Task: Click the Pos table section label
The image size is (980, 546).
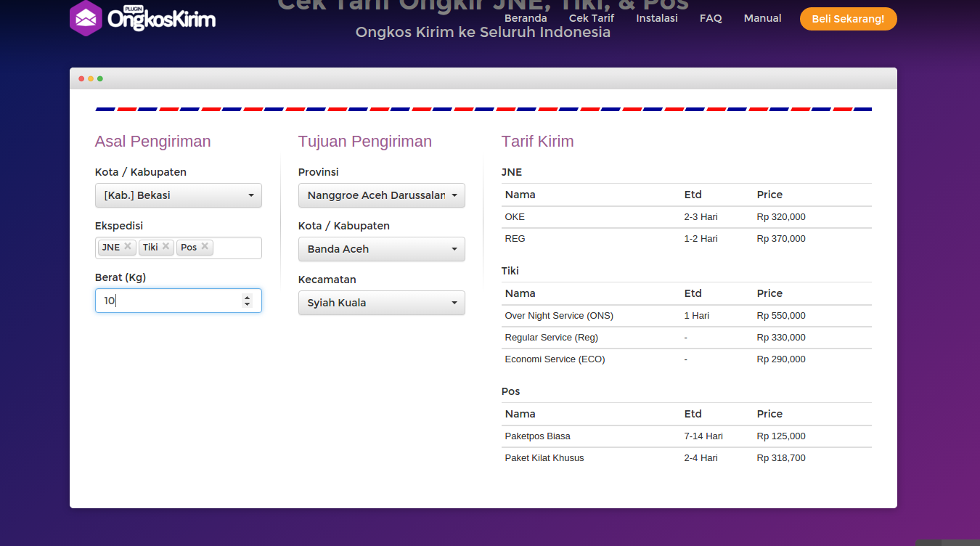Action: pyautogui.click(x=511, y=391)
